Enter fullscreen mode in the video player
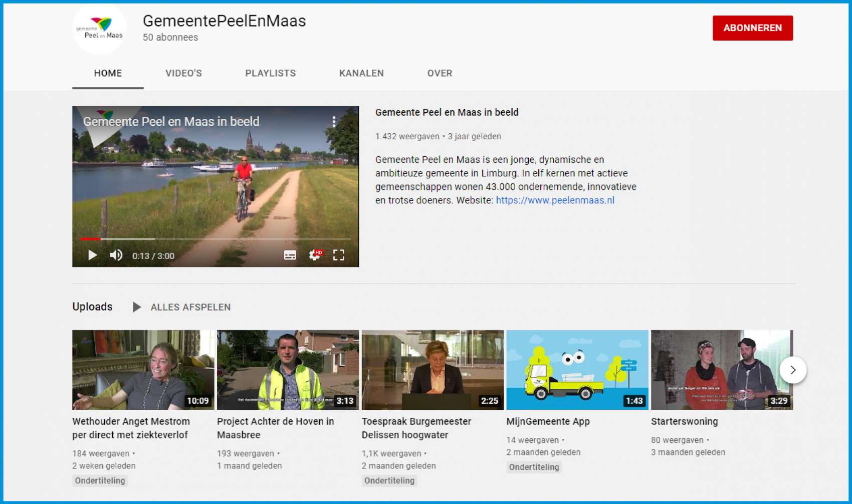The width and height of the screenshot is (852, 504). 339,255
